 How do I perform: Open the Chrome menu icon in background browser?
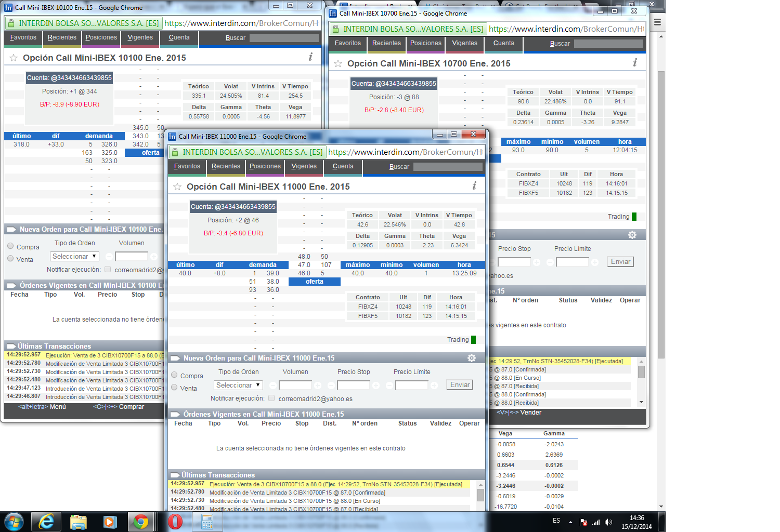point(657,22)
